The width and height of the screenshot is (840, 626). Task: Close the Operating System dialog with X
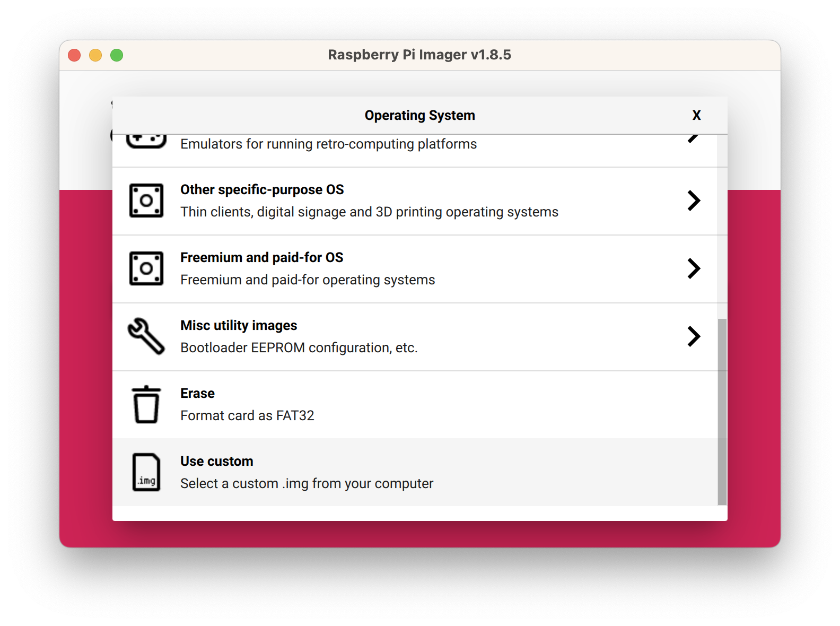coord(696,116)
